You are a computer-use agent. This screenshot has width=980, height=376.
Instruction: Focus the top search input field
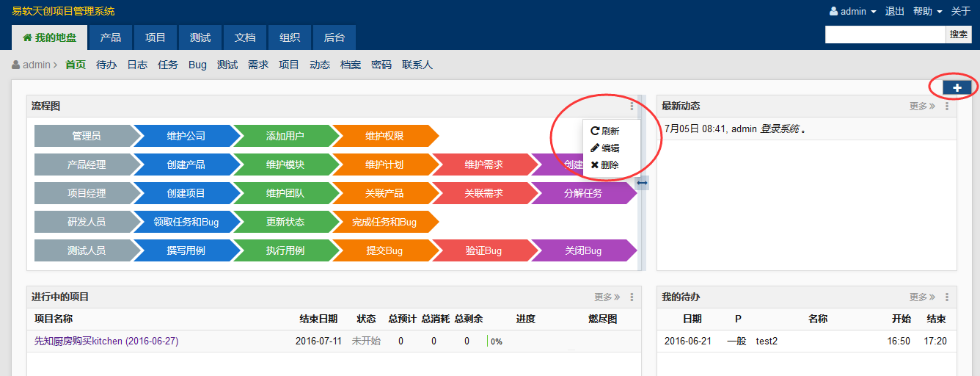[x=885, y=35]
